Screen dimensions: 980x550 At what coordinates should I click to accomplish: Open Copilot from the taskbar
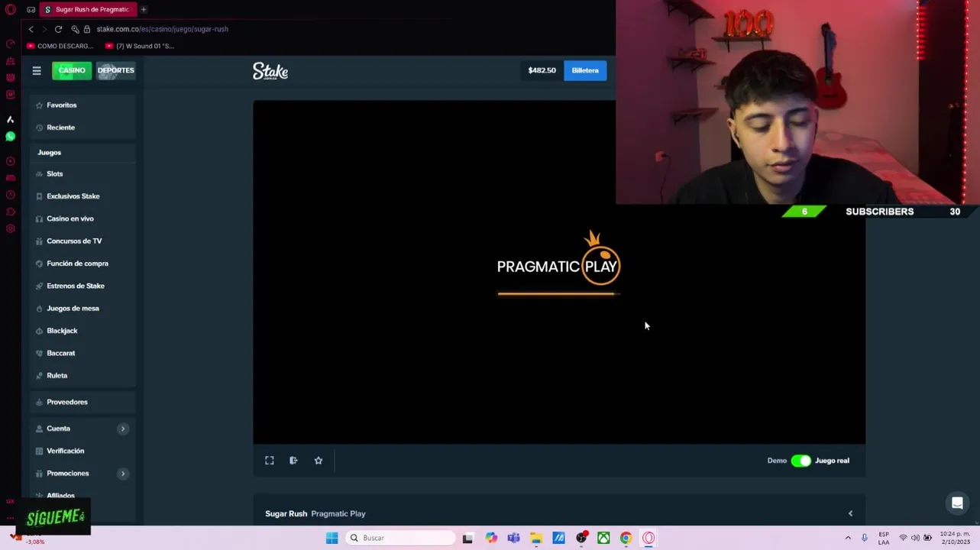pos(491,538)
